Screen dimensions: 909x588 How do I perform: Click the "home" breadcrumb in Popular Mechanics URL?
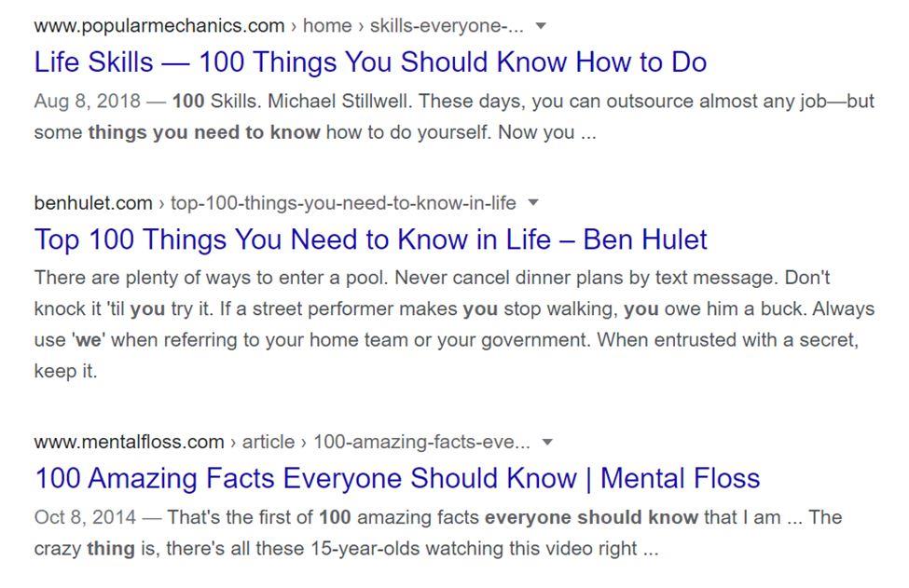pos(327,25)
